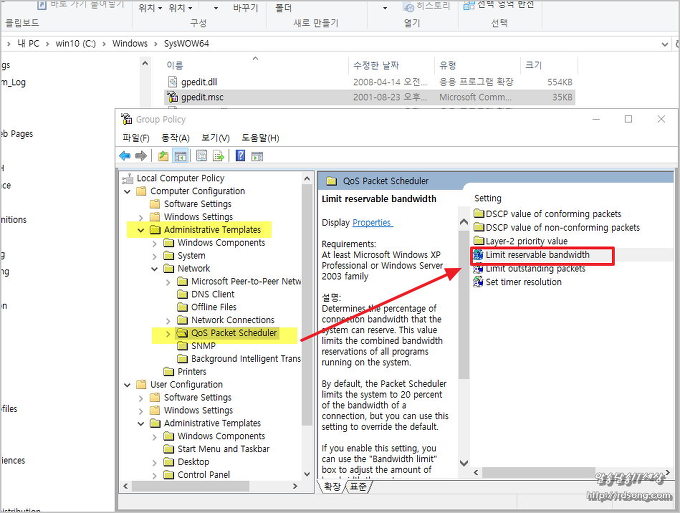
Task: Switch to the 표준 tab at bottom
Action: point(357,487)
